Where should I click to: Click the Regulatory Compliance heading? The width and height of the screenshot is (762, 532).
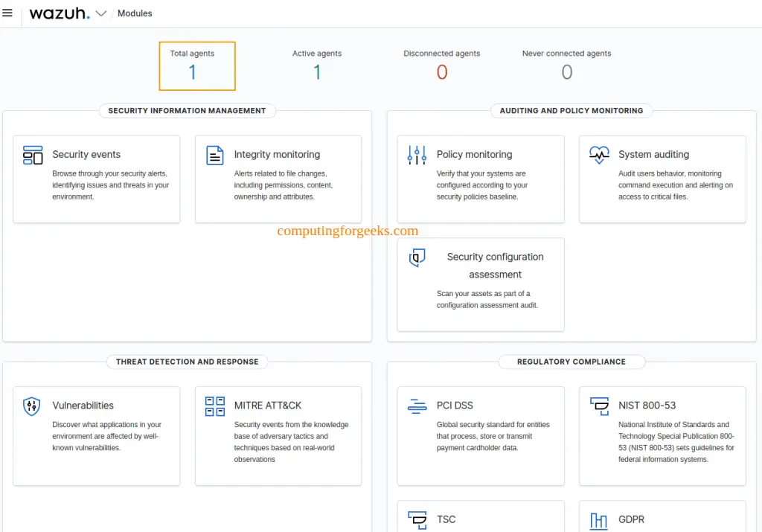click(x=571, y=362)
